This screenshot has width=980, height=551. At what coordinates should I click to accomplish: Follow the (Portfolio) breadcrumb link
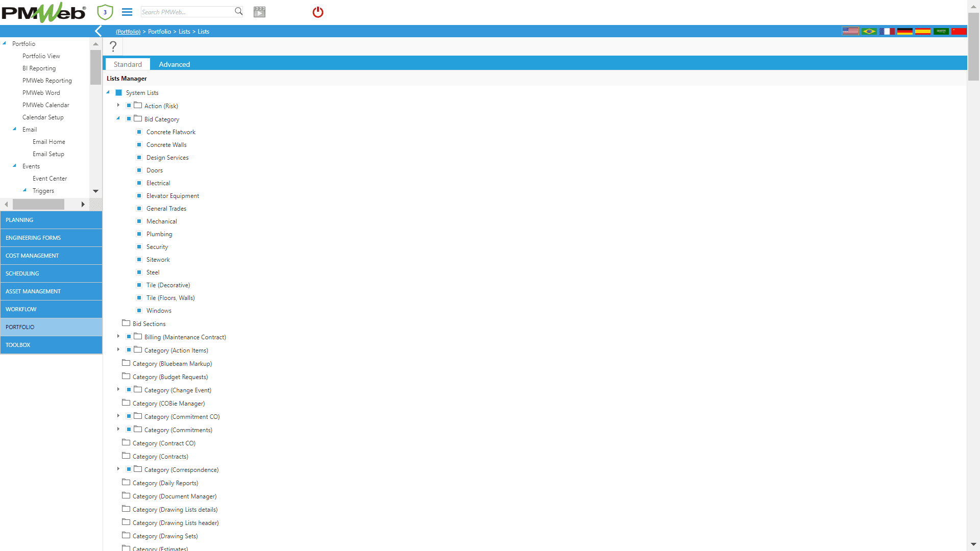[x=128, y=32]
